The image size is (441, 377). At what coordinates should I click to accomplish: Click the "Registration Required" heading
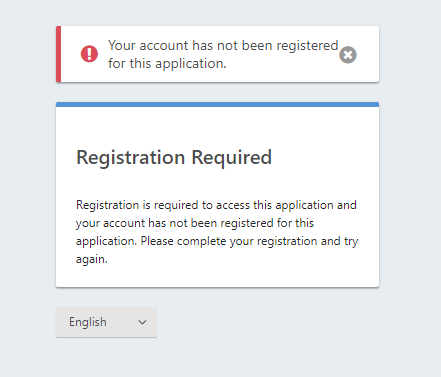click(174, 157)
